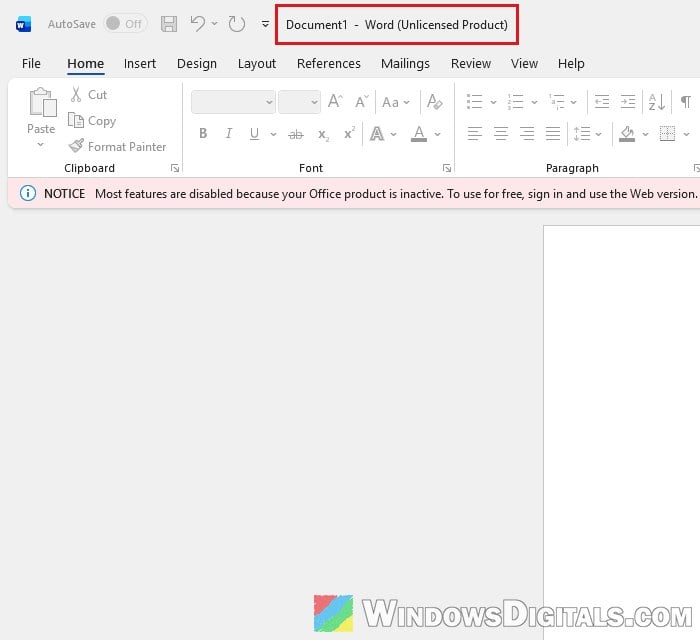Click Clear All Formatting icon

pyautogui.click(x=434, y=102)
